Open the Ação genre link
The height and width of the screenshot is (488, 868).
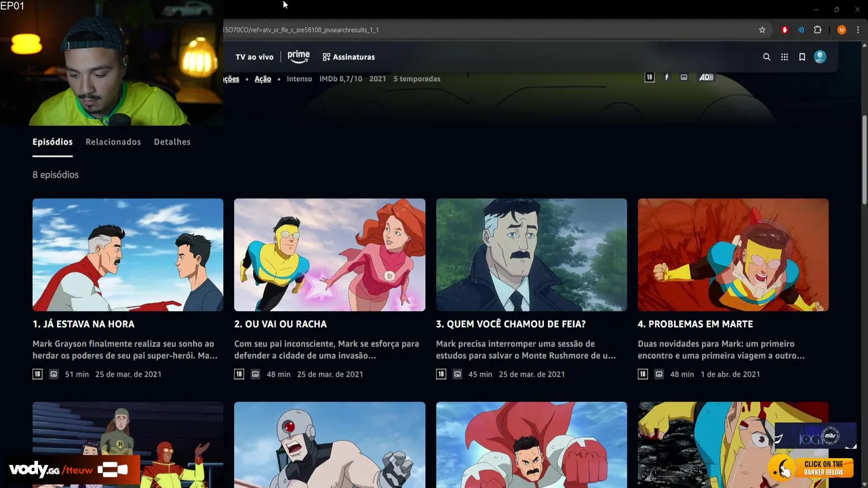tap(262, 79)
